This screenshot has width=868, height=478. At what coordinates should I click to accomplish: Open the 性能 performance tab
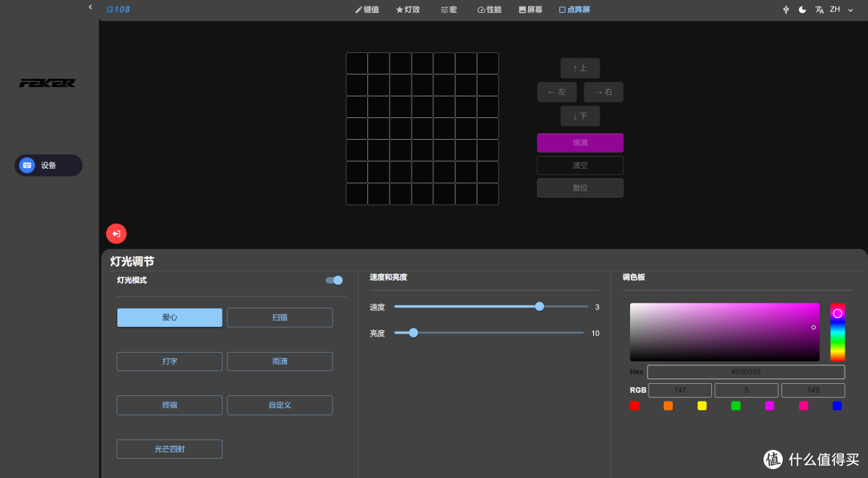pyautogui.click(x=489, y=10)
